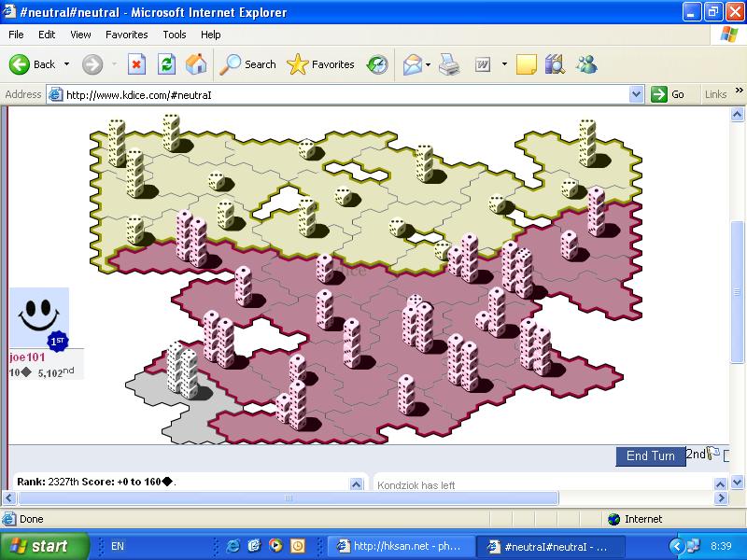This screenshot has width=747, height=560.
Task: Launch Internet Explorer from quick launch
Action: [233, 545]
